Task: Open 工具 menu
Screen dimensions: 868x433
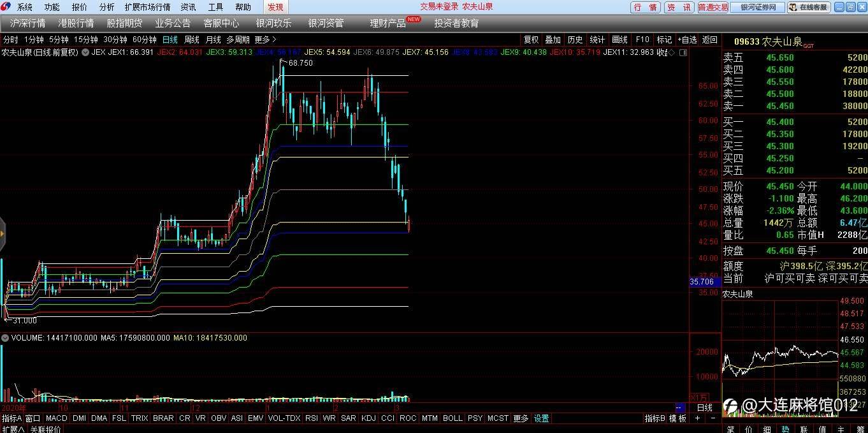Action: pos(215,7)
